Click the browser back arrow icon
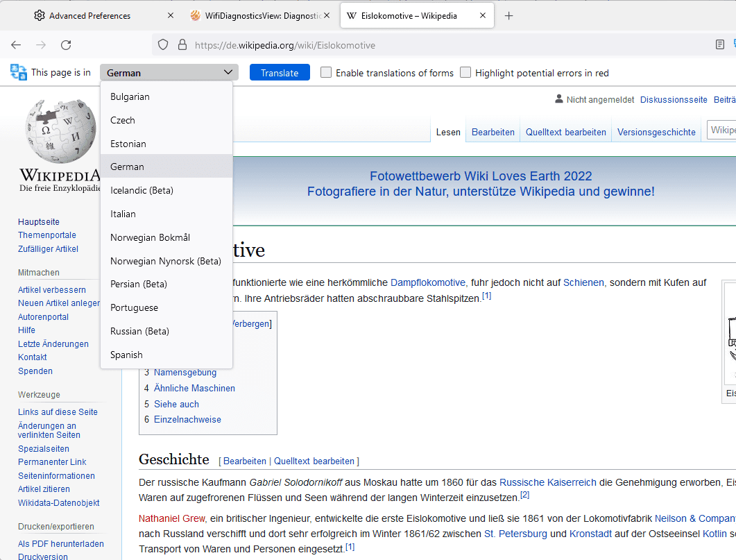This screenshot has height=560, width=736. [16, 45]
